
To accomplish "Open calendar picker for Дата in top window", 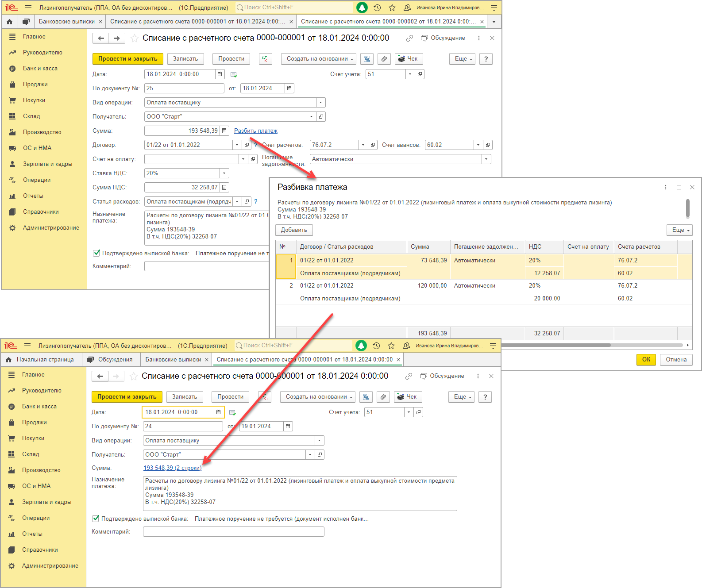I will pos(220,74).
